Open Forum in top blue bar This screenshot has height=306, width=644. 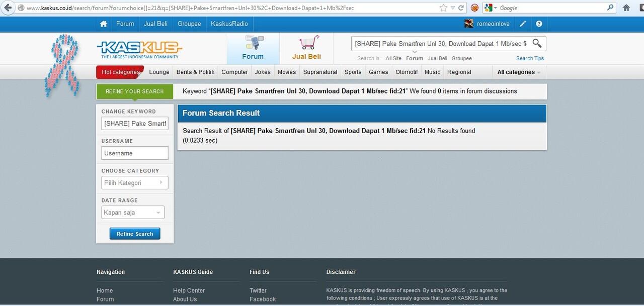(125, 24)
